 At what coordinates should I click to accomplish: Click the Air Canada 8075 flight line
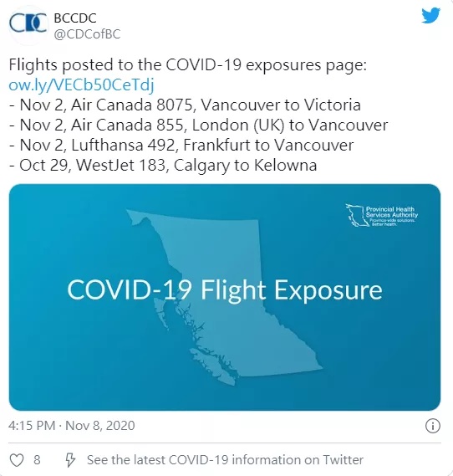pyautogui.click(x=185, y=105)
